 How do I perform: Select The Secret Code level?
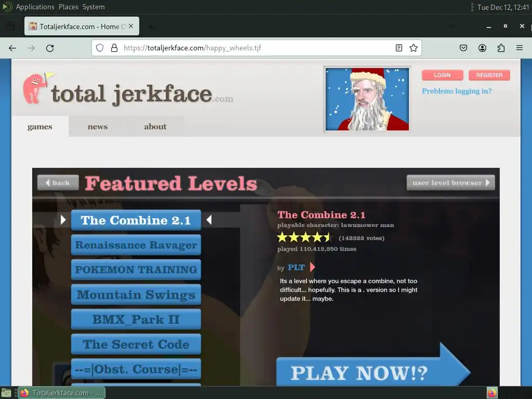[x=136, y=344]
